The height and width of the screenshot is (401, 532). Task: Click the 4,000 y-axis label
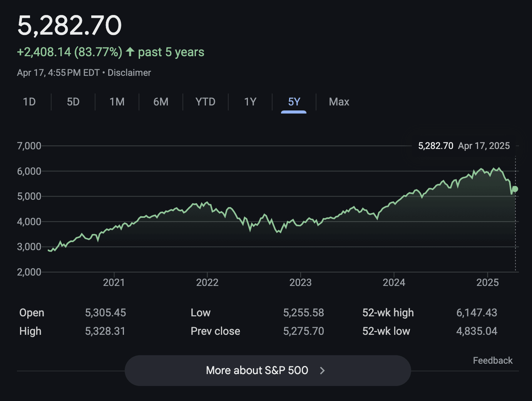29,222
